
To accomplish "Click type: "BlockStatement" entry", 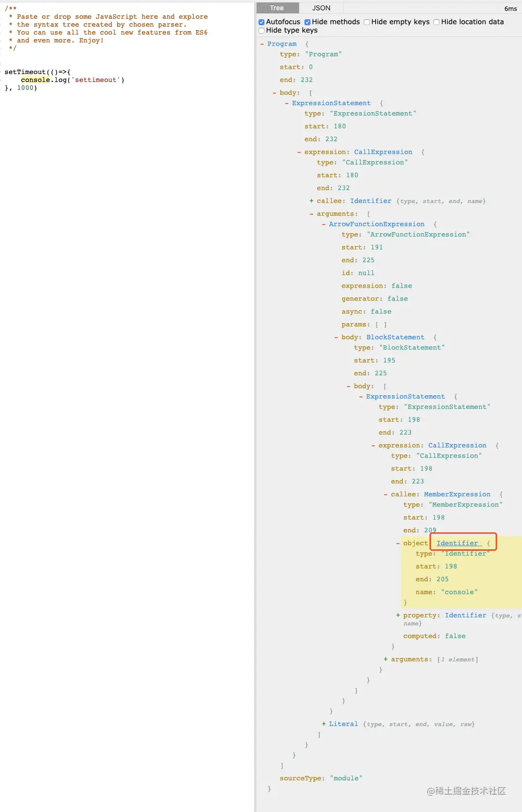I will pos(399,348).
